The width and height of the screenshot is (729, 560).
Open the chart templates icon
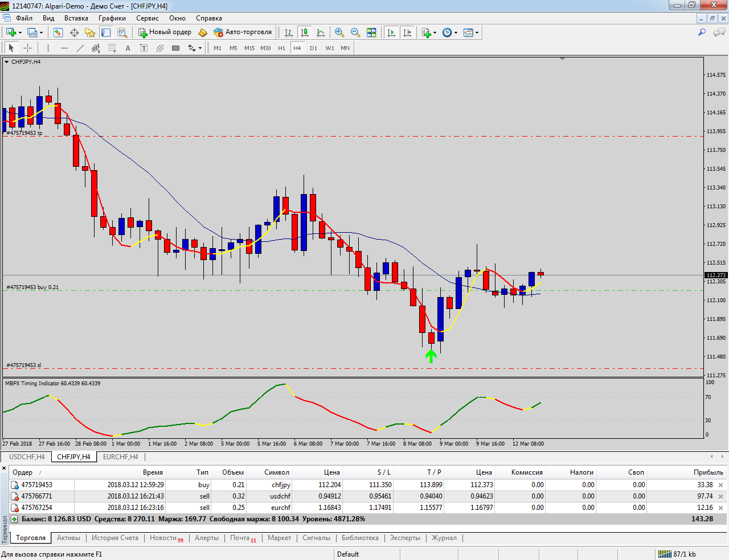pyautogui.click(x=468, y=32)
